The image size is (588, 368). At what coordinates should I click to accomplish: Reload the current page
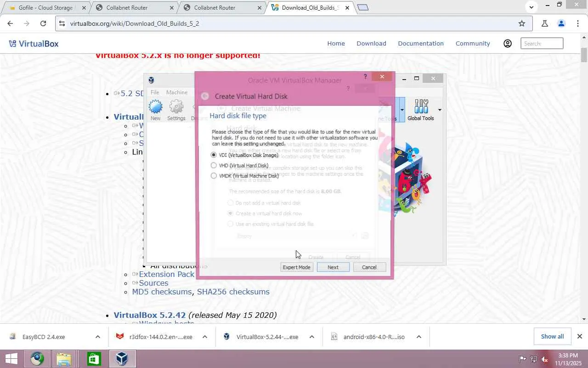pos(43,23)
